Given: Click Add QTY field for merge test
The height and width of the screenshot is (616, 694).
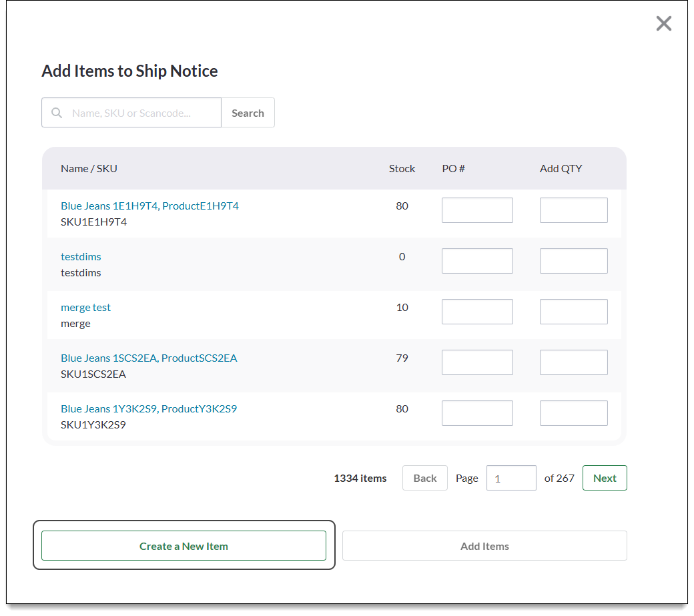Looking at the screenshot, I should [573, 312].
